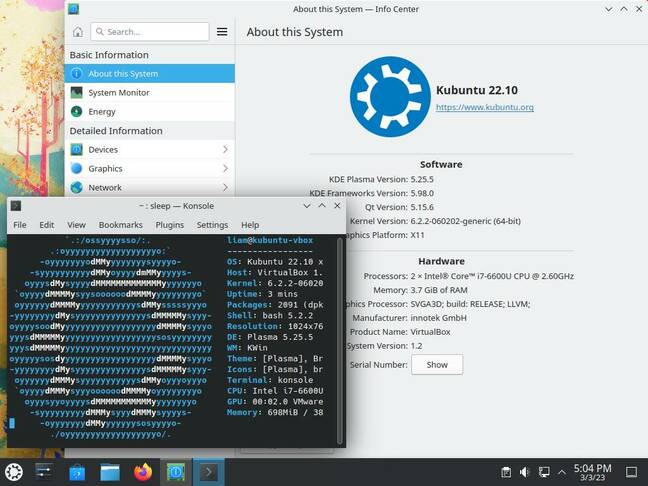648x486 pixels.
Task: Open Konsole Plugins menu
Action: point(169,225)
